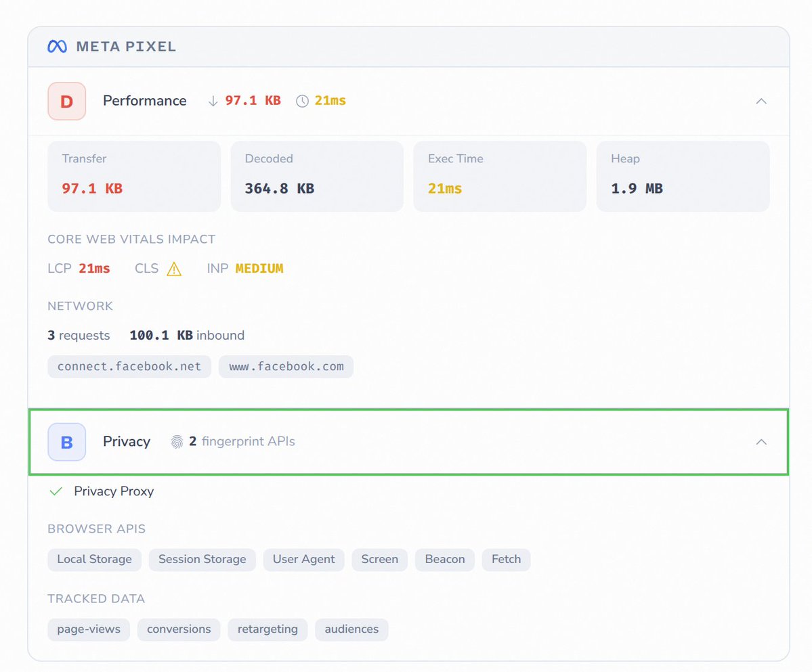Click the audiences tracked data tag
Screen dimensions: 812x672
(351, 629)
